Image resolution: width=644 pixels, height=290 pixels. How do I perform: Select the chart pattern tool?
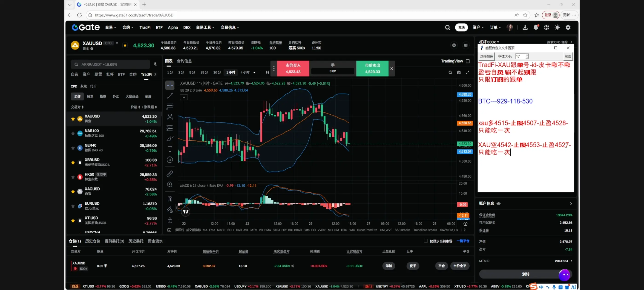[170, 117]
